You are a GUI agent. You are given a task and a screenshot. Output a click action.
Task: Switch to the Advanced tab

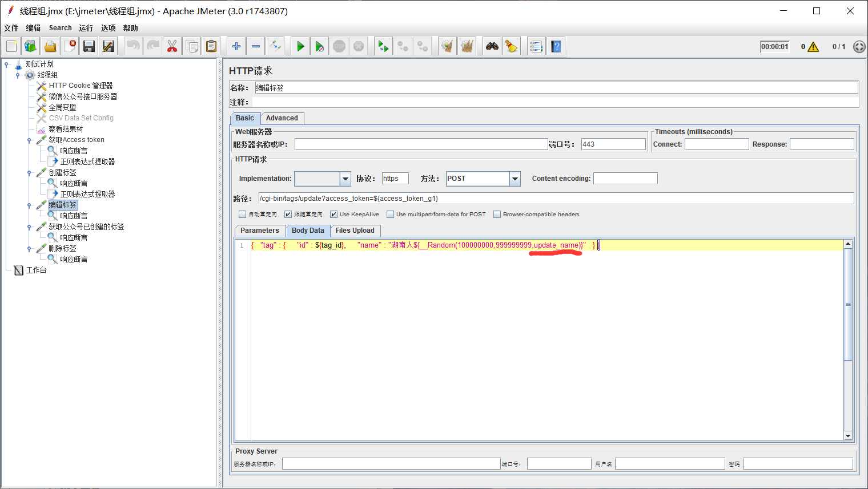pyautogui.click(x=282, y=118)
